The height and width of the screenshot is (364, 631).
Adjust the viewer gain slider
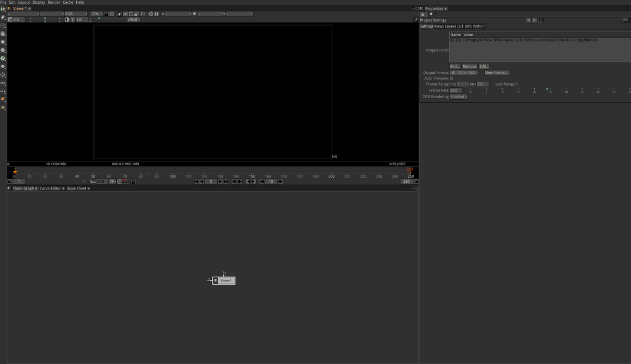[45, 19]
